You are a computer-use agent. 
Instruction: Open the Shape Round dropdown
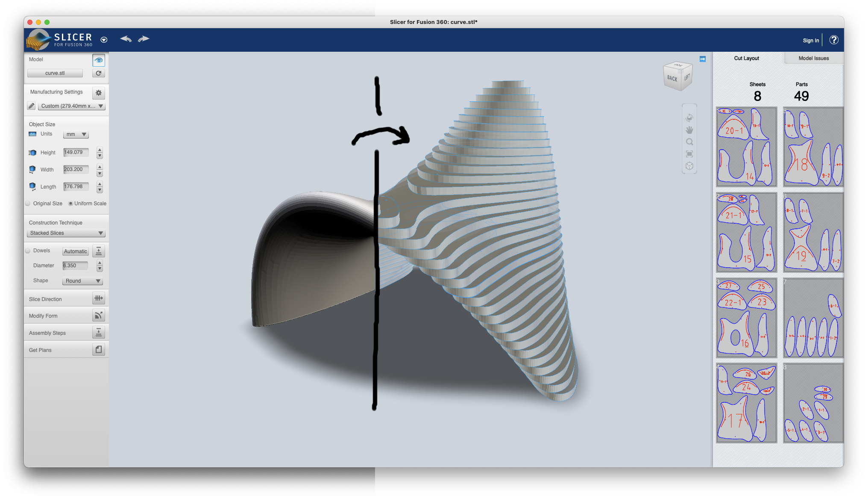82,281
